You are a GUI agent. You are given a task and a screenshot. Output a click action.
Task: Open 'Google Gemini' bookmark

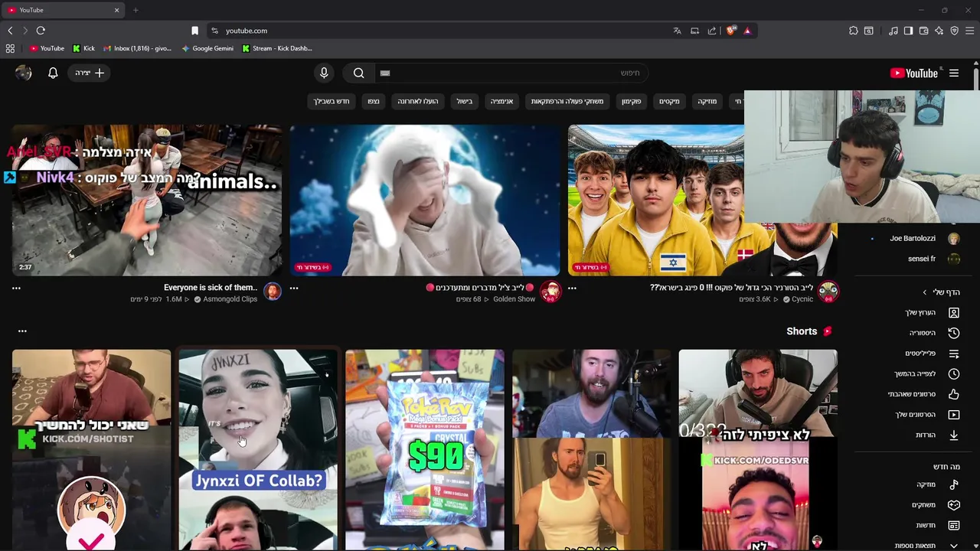(207, 48)
